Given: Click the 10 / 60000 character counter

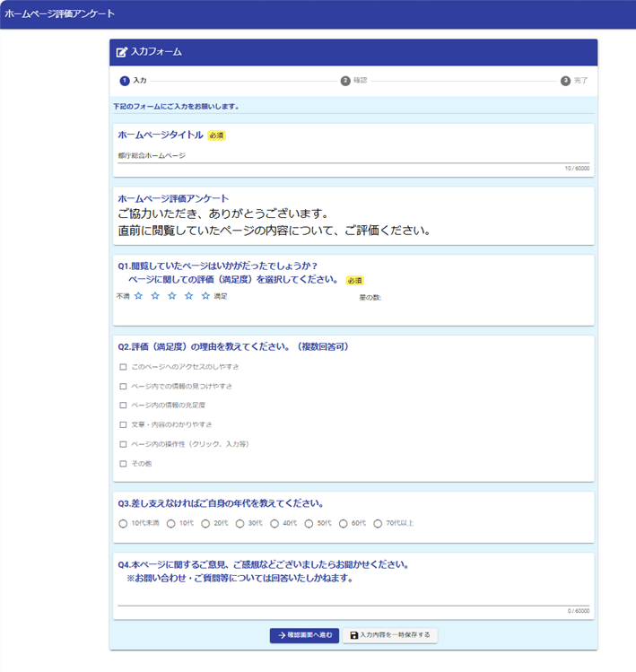Looking at the screenshot, I should (x=577, y=169).
